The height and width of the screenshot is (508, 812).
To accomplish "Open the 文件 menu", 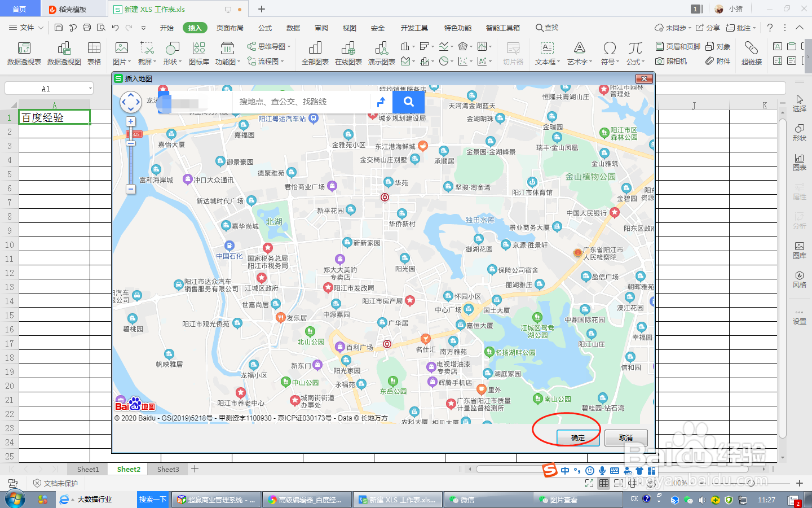I will click(27, 28).
